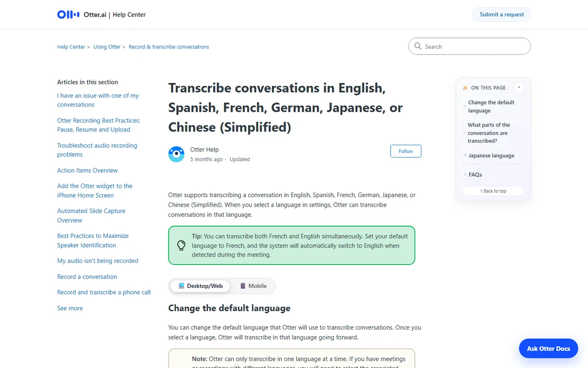Collapse the On This Page panel
Image resolution: width=588 pixels, height=368 pixels.
coord(519,88)
